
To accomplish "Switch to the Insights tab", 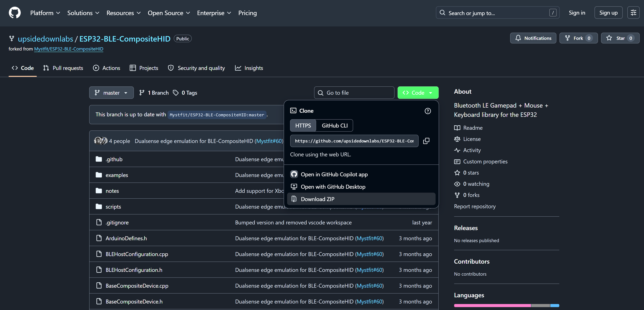I will pyautogui.click(x=249, y=68).
